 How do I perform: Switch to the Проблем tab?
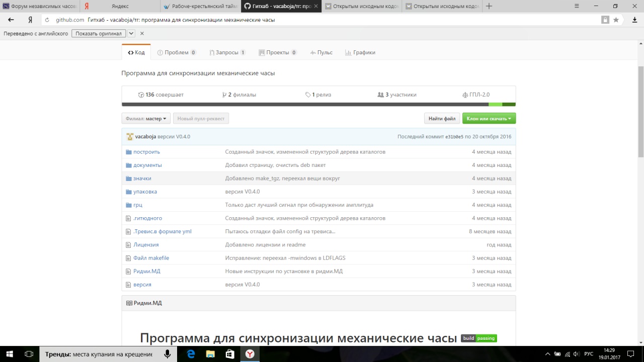tap(176, 52)
